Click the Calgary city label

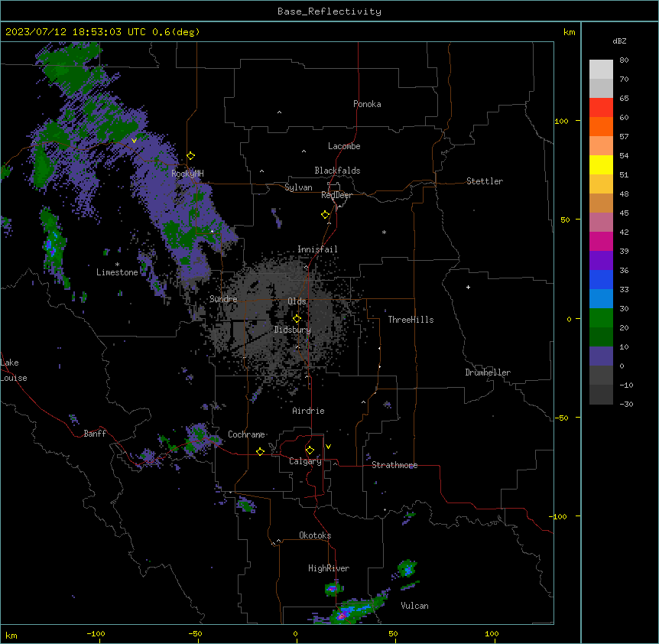pos(305,461)
